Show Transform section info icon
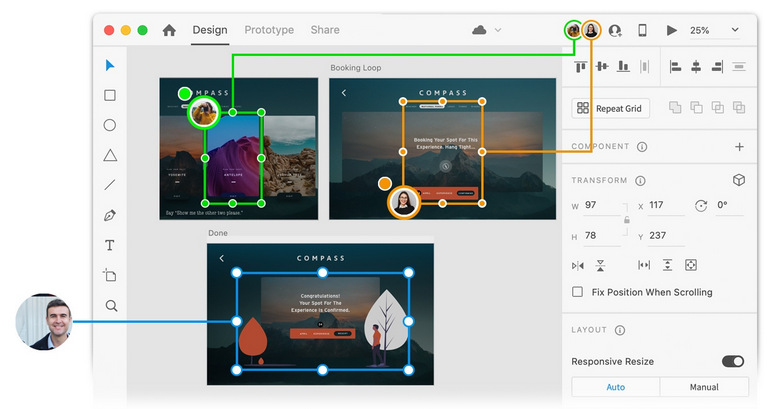The width and height of the screenshot is (767, 409). 640,181
